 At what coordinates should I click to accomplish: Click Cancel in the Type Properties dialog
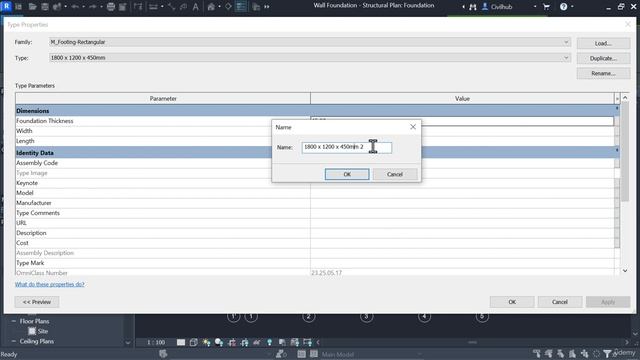(x=560, y=302)
